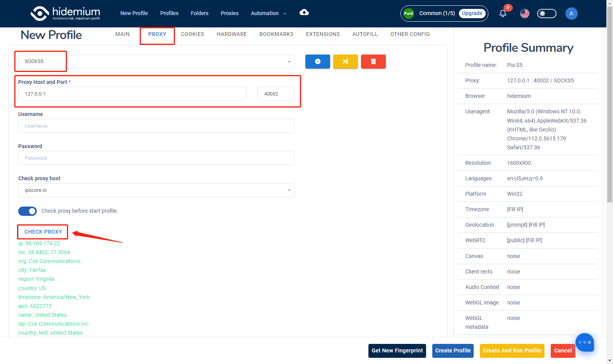Click the red trash delete button

click(373, 62)
